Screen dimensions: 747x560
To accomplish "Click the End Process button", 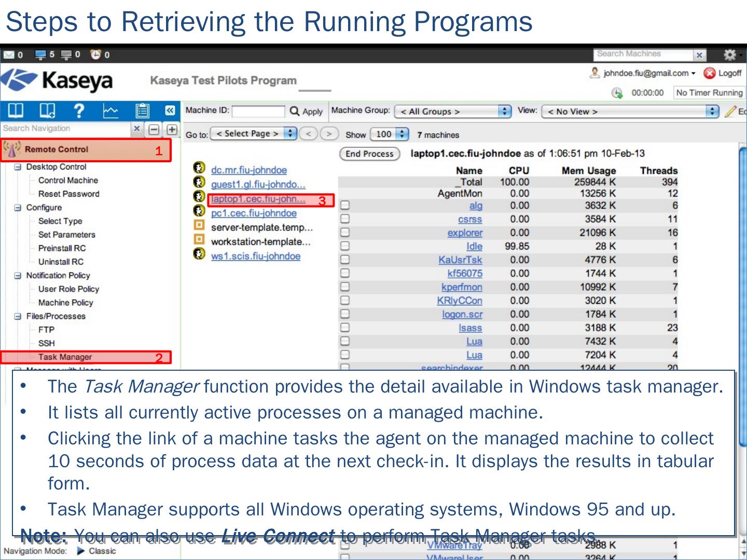I will [x=369, y=153].
